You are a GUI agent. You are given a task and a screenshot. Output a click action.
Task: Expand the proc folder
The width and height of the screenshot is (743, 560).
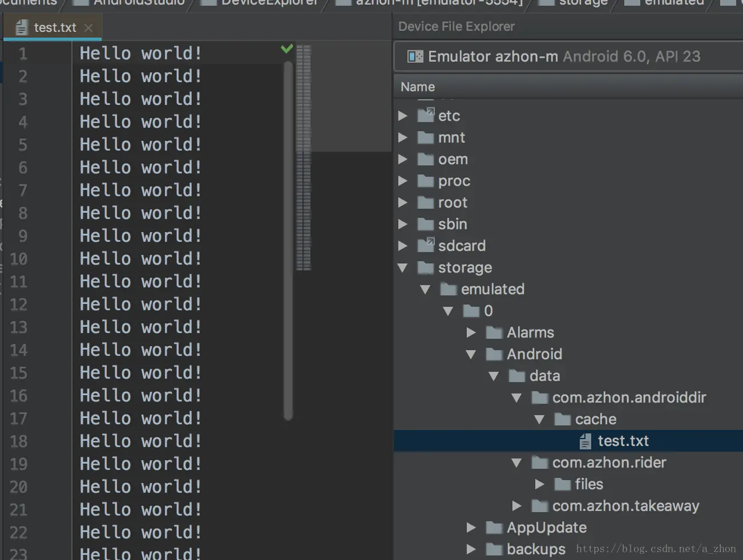403,181
